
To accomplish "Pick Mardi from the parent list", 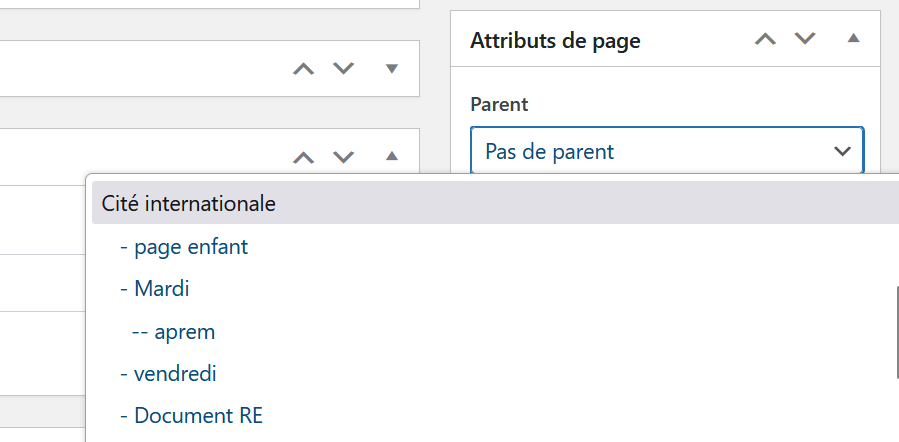I will tap(161, 289).
